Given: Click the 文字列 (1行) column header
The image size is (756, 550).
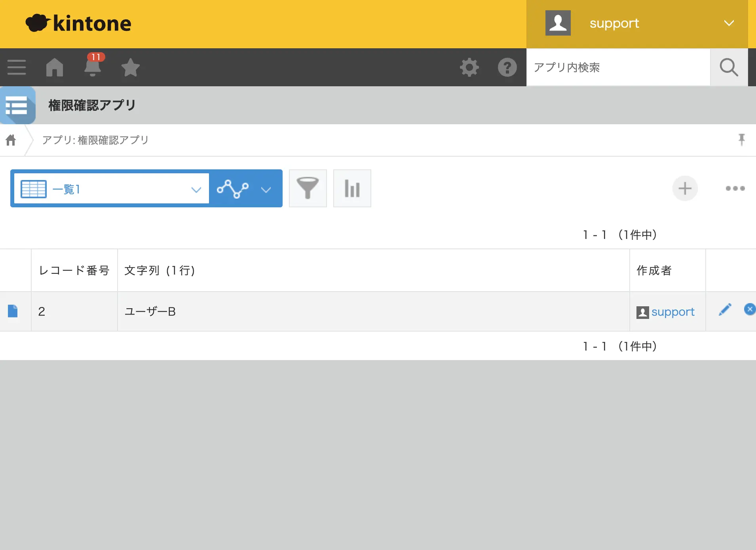Looking at the screenshot, I should [x=373, y=270].
